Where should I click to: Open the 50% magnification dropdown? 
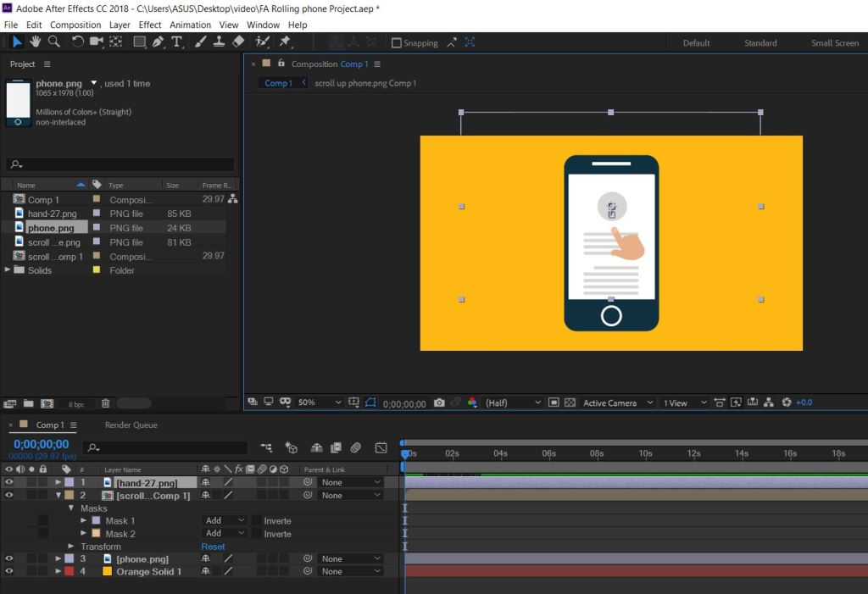[319, 403]
